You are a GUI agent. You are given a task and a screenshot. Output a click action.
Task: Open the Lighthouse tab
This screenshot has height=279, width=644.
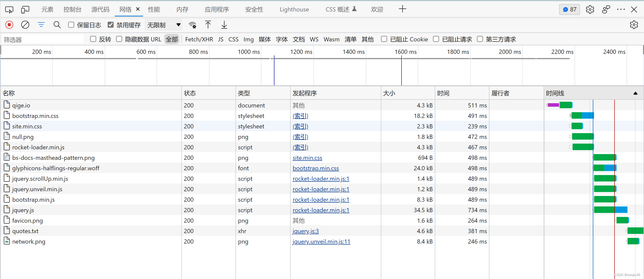pyautogui.click(x=294, y=9)
